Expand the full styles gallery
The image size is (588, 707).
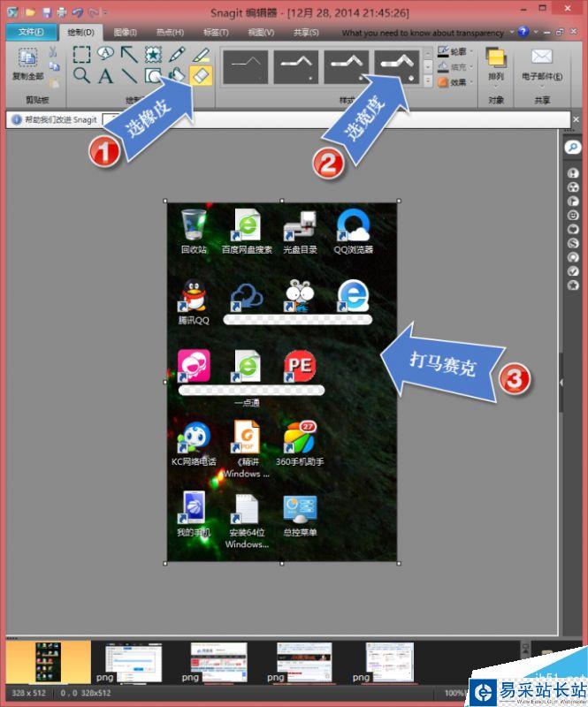pyautogui.click(x=428, y=81)
